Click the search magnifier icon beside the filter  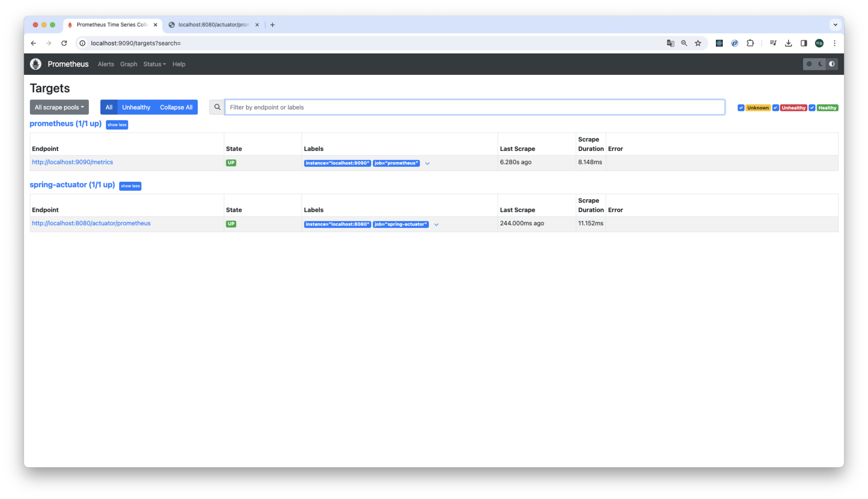[x=217, y=107]
